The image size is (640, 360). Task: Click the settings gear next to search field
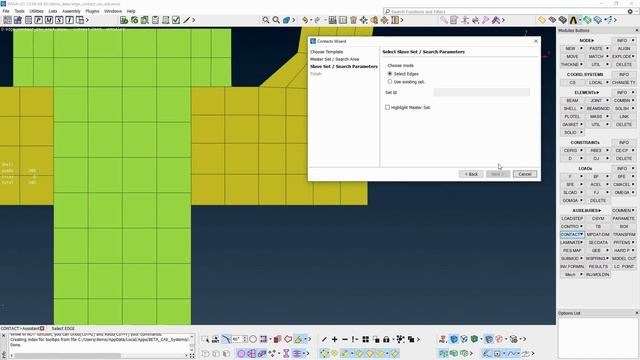[x=630, y=11]
